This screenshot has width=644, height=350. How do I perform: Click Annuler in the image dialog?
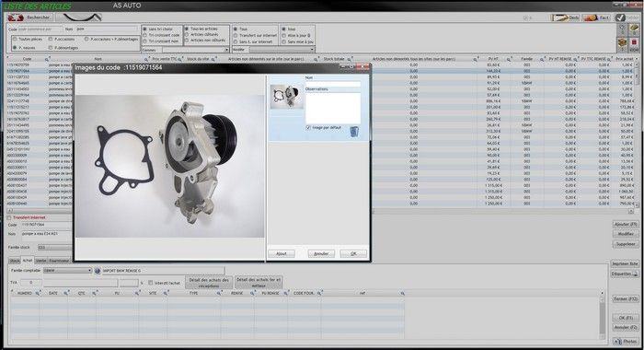pyautogui.click(x=321, y=254)
